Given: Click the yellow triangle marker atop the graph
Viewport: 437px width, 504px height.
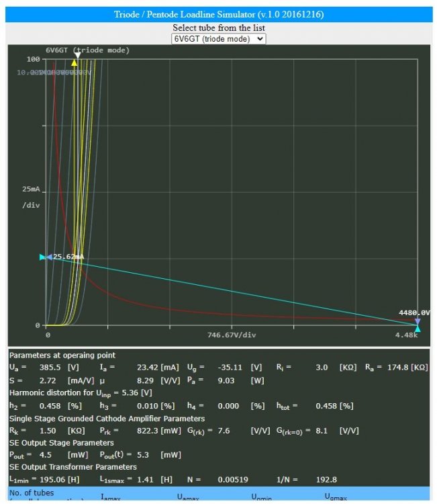Looking at the screenshot, I should tap(75, 62).
